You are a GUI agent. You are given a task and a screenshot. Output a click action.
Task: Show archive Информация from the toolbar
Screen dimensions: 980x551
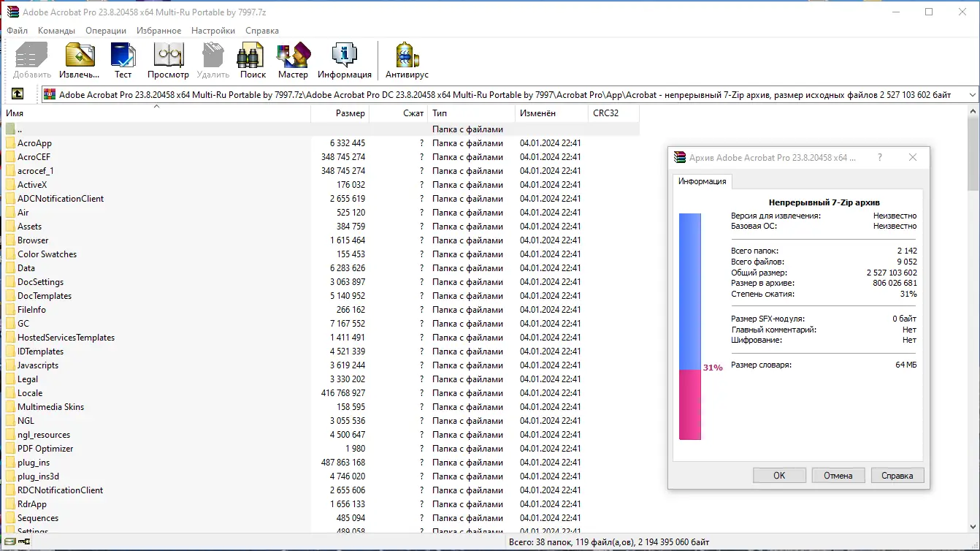[345, 61]
